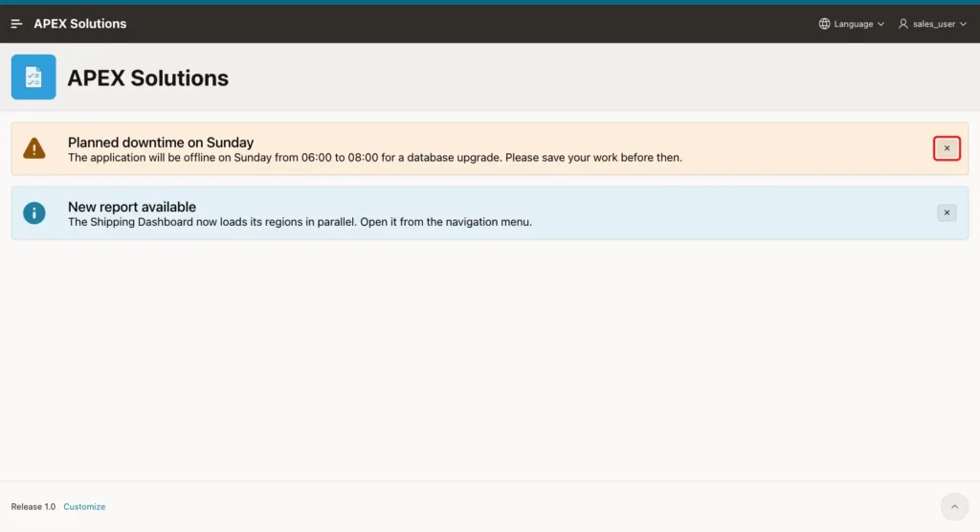Image resolution: width=980 pixels, height=532 pixels.
Task: Select the 'Planned downtime on Sunday' heading
Action: tap(161, 143)
